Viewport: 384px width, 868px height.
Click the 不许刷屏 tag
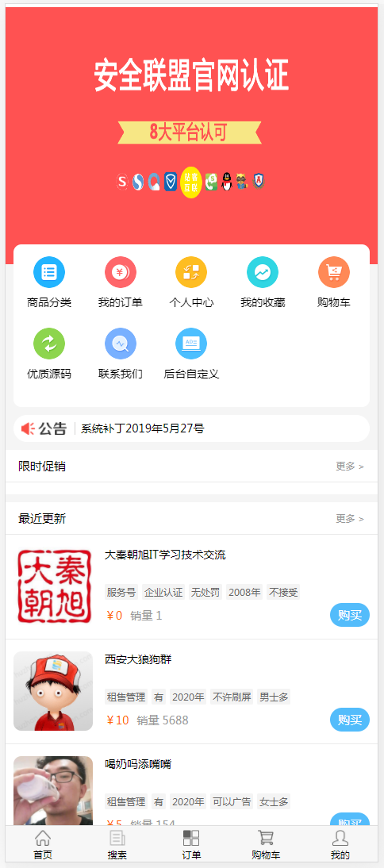pyautogui.click(x=232, y=697)
